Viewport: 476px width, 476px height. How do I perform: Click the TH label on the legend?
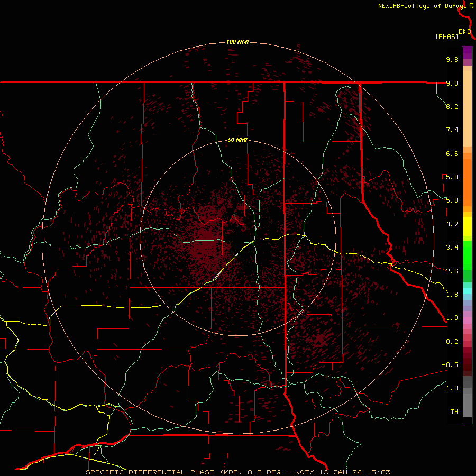pos(454,412)
